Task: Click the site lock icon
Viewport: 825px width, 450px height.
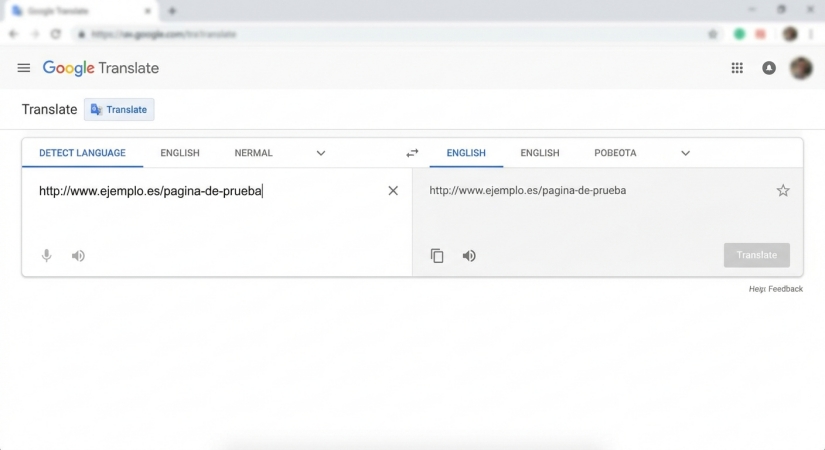Action: point(82,34)
